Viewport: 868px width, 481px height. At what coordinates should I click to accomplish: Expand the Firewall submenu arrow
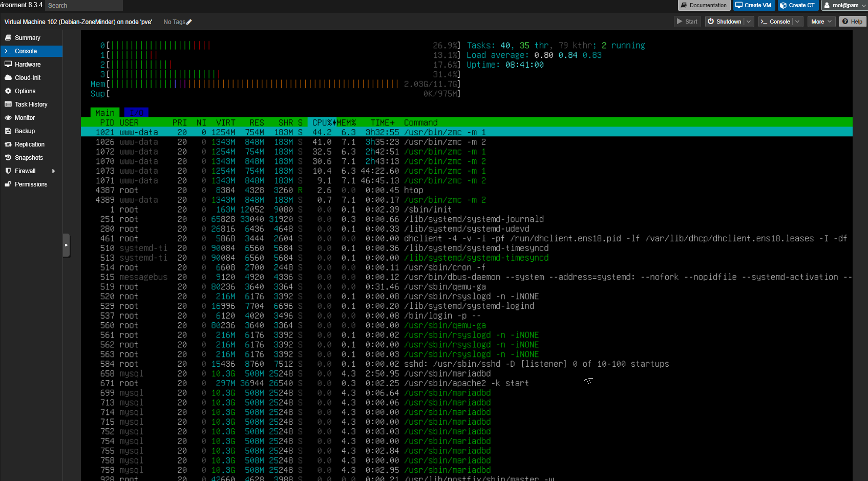(x=53, y=171)
